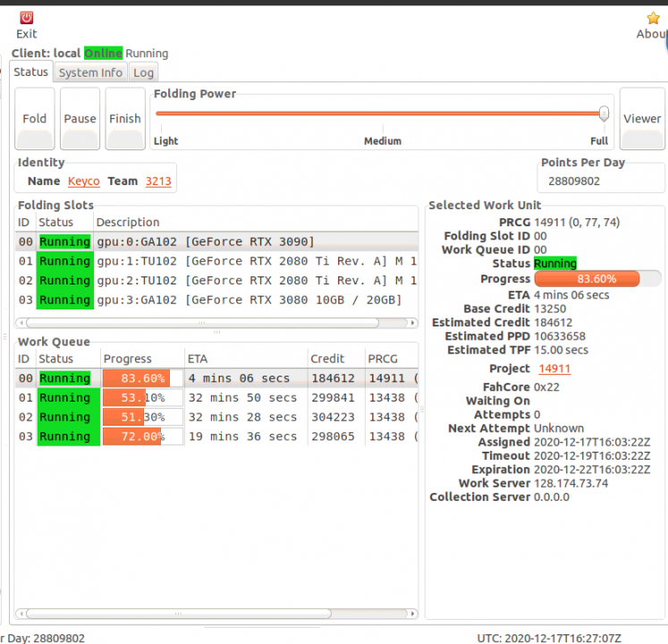Screen dimensions: 668x644
Task: Select work queue row 02 at 51.30%
Action: 216,417
